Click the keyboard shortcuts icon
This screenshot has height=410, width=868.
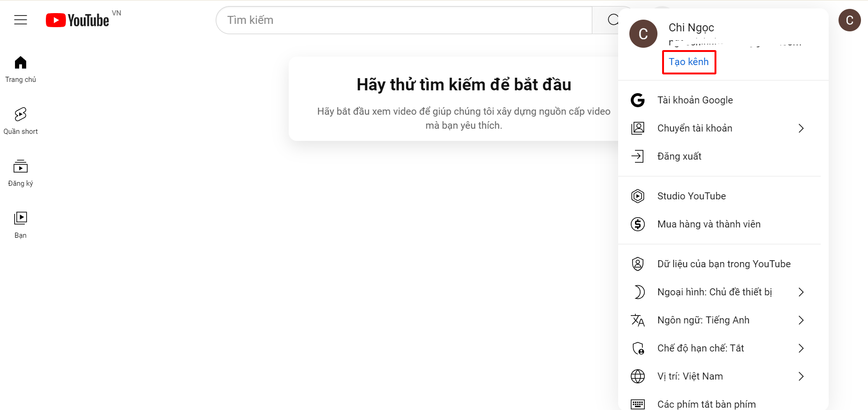[638, 404]
